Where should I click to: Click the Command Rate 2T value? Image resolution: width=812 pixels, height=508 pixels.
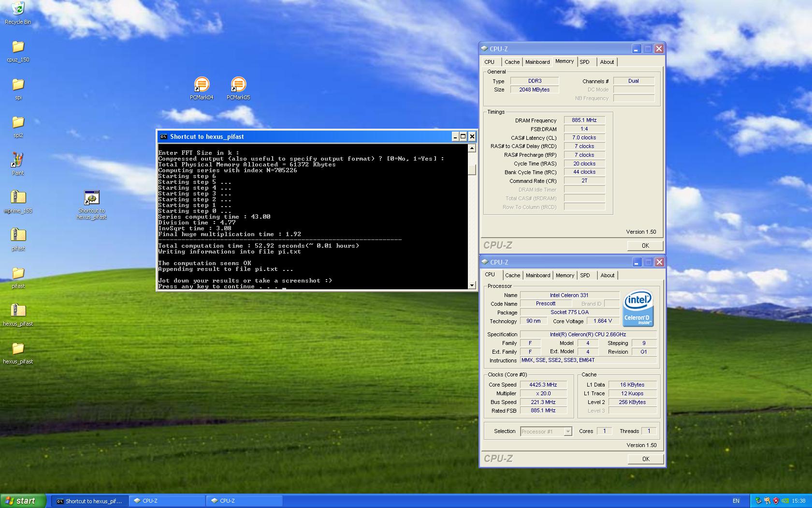pos(584,180)
